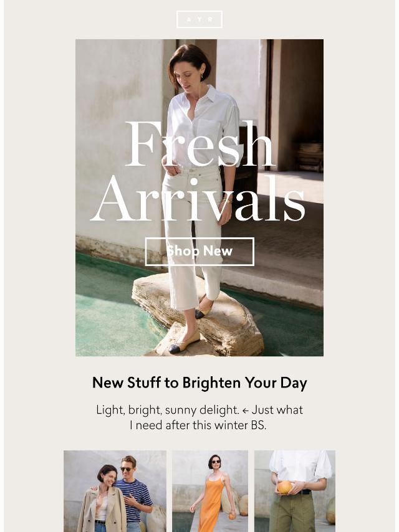Open the olive green pants thumbnail
The image size is (399, 532).
(x=295, y=491)
